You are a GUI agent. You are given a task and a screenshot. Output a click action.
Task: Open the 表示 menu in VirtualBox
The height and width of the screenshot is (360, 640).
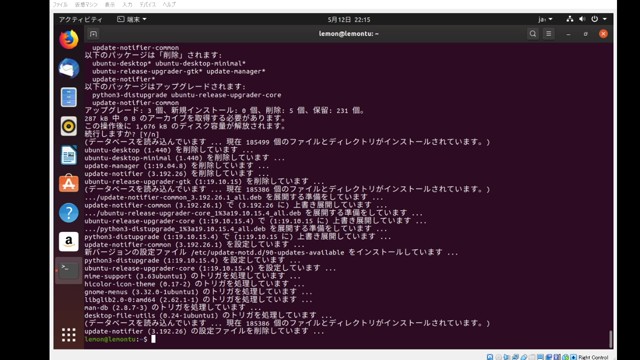[110, 4]
